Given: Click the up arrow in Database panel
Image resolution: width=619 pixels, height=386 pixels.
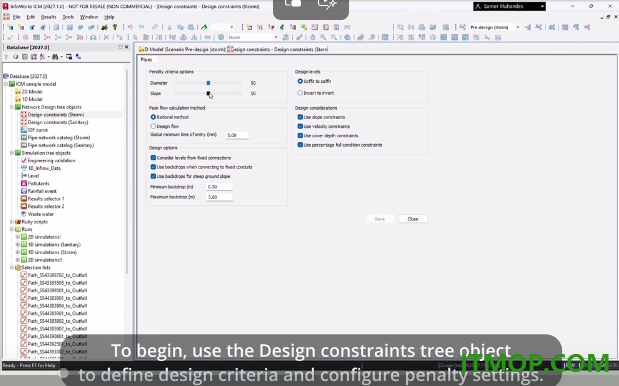Looking at the screenshot, I should [6, 57].
